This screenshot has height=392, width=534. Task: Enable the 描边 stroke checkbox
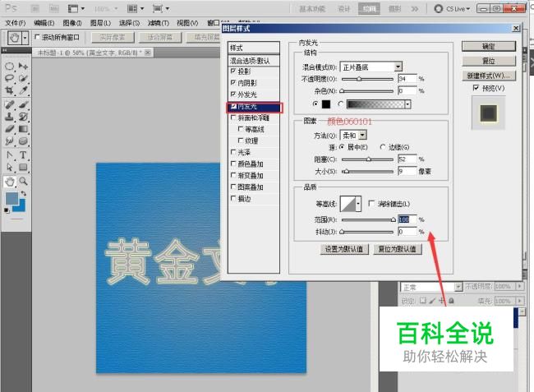[233, 198]
